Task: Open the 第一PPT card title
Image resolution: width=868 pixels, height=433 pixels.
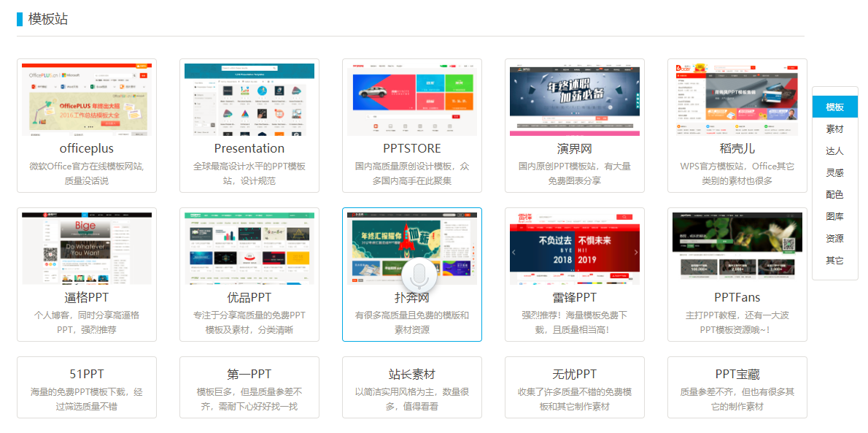Action: [x=249, y=374]
